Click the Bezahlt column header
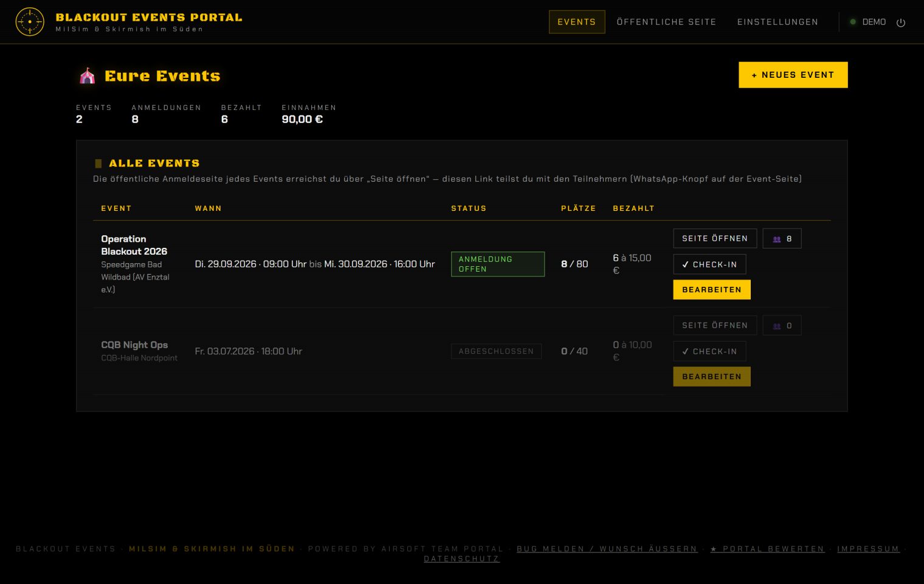 click(633, 208)
